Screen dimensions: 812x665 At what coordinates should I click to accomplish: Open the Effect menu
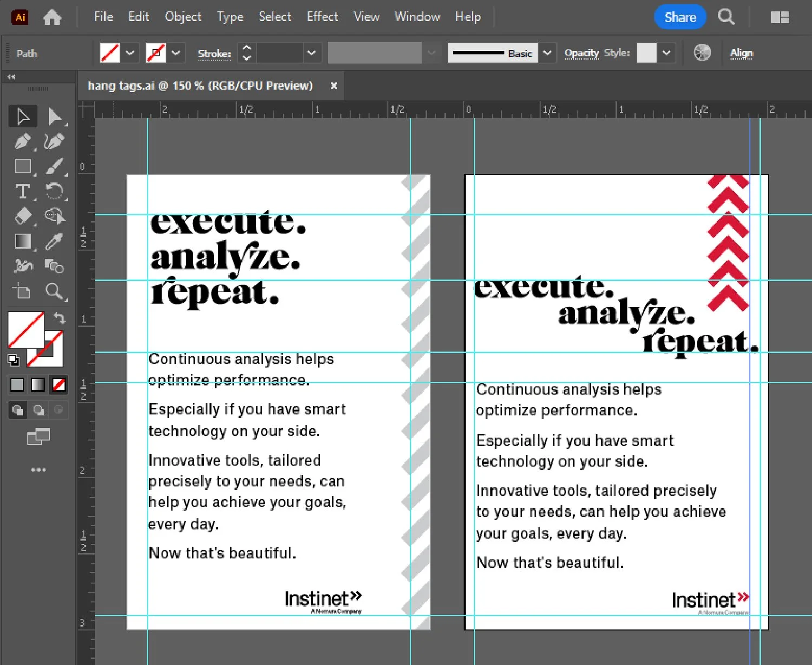click(322, 17)
